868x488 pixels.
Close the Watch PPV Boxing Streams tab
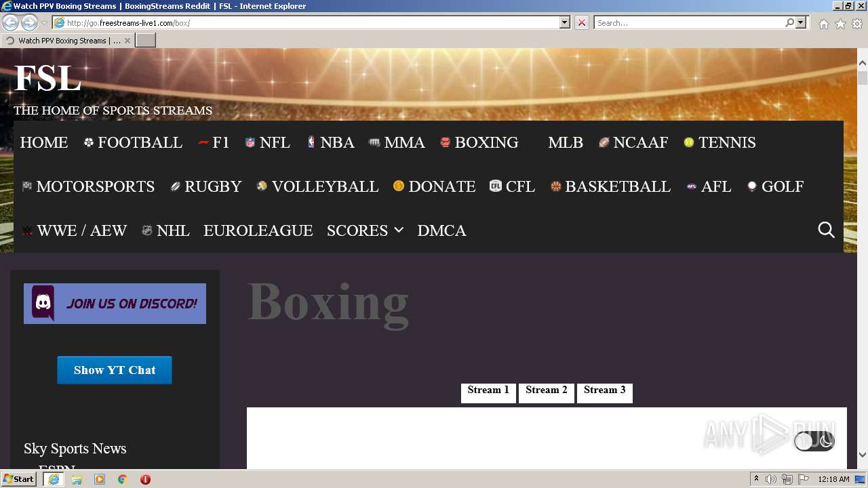click(x=127, y=41)
